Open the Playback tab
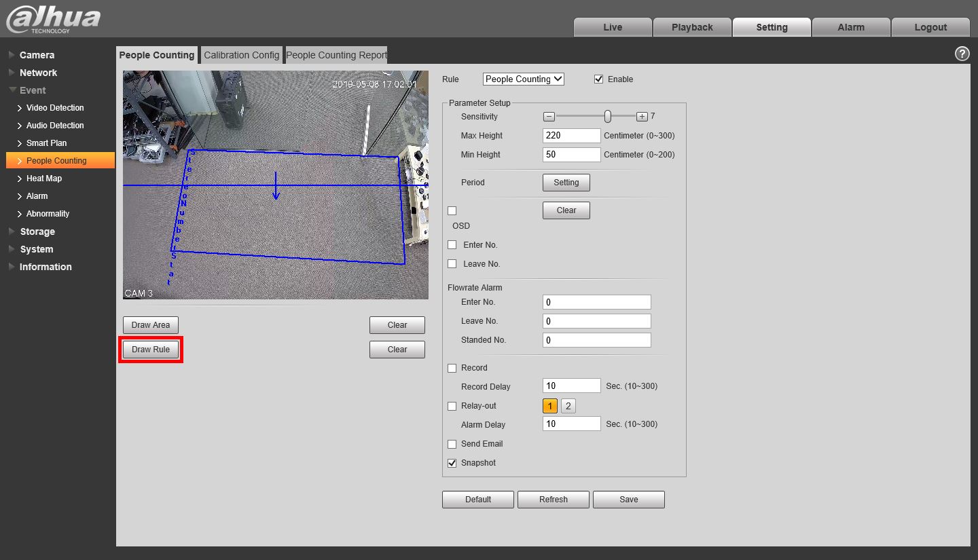978x560 pixels. [x=692, y=27]
